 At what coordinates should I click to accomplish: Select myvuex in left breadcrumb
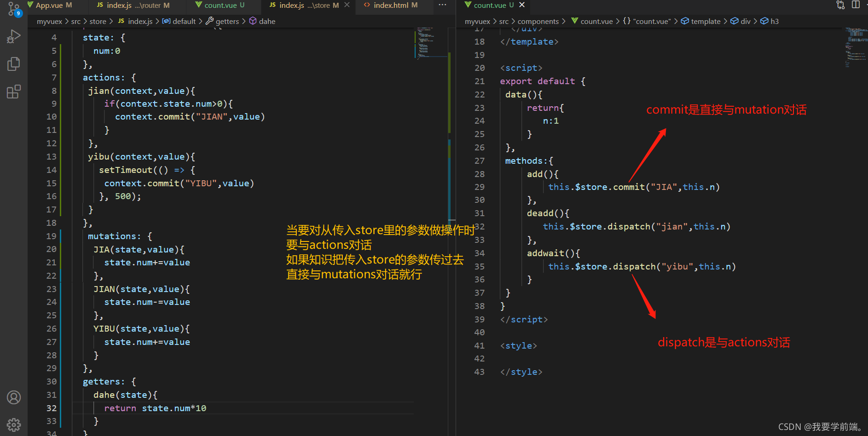point(49,21)
